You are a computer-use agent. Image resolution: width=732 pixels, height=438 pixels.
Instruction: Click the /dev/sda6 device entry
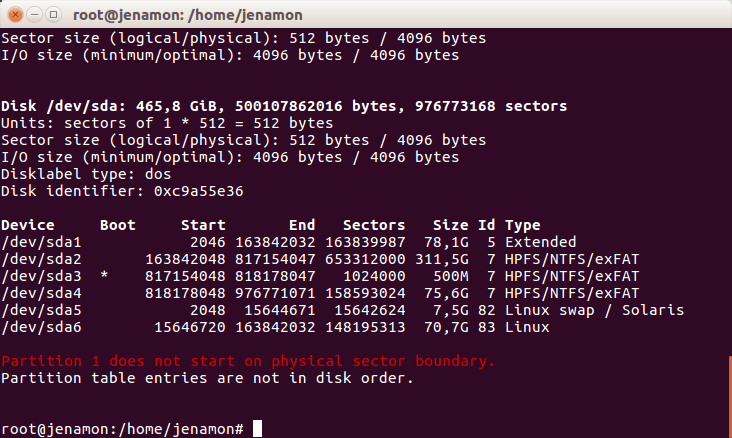click(x=41, y=327)
